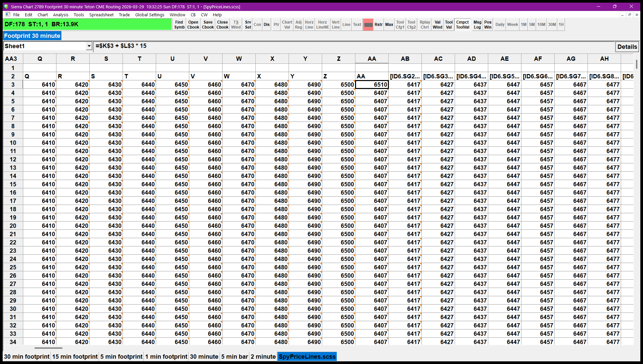This screenshot has width=643, height=364.
Task: Click the formula input field
Action: [x=352, y=46]
